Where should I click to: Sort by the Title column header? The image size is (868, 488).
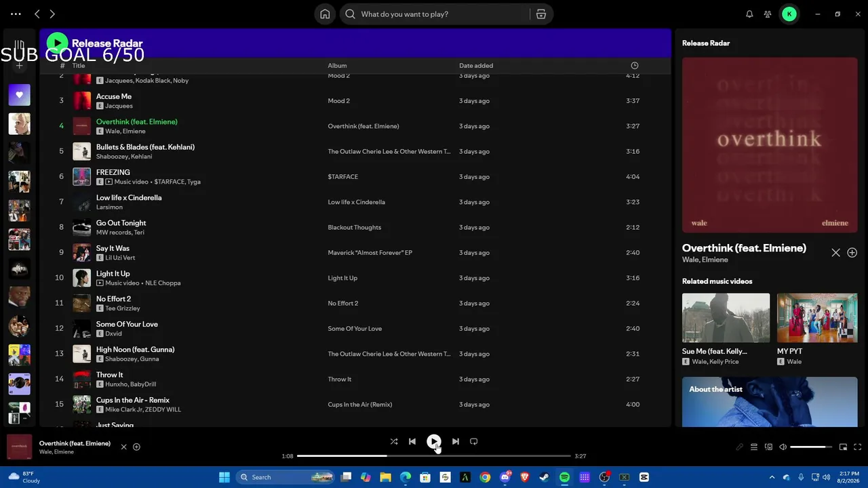[x=79, y=66]
